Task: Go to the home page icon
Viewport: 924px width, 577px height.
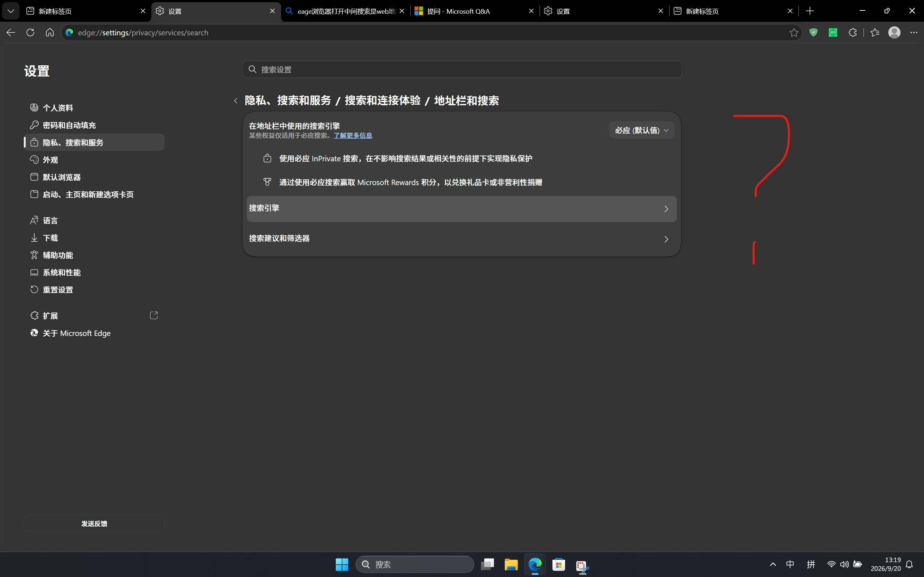Action: coord(49,32)
